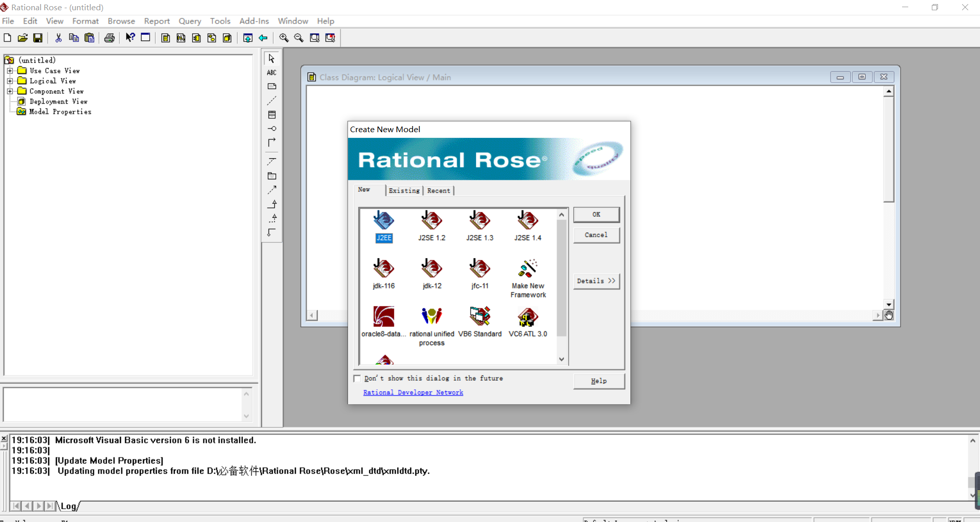Choose the J2SE 1.4 framework icon

click(528, 226)
